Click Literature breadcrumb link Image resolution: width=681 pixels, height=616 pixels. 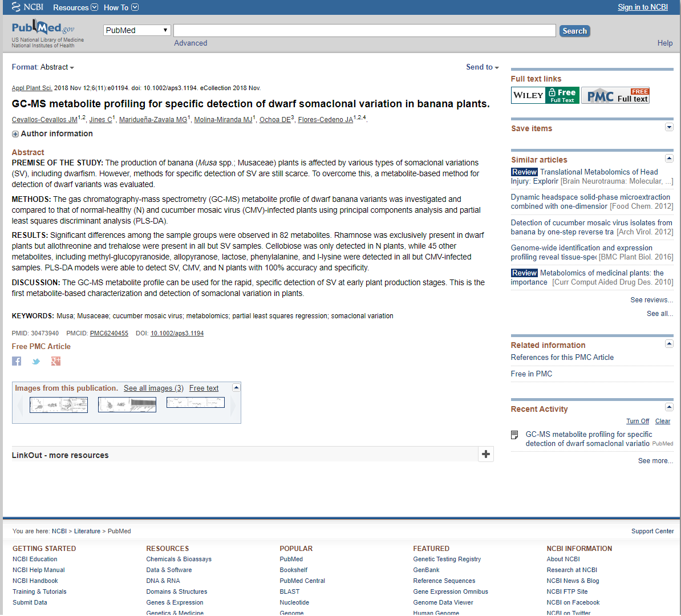87,531
